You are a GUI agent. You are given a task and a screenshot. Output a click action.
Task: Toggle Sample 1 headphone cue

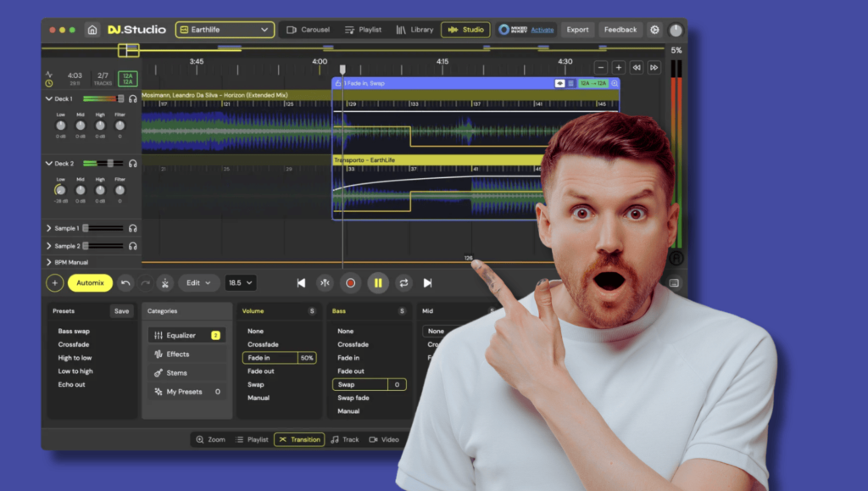pos(133,228)
